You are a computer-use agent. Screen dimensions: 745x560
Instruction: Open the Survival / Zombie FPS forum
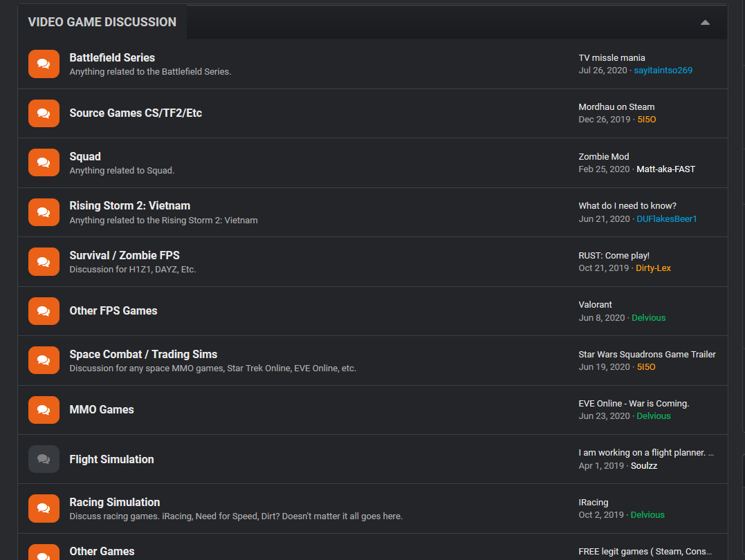(125, 255)
